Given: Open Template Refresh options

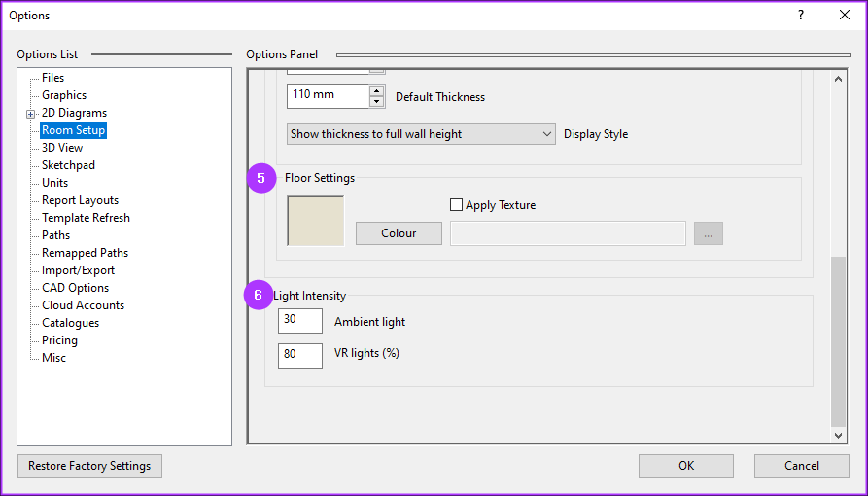Looking at the screenshot, I should coord(86,218).
